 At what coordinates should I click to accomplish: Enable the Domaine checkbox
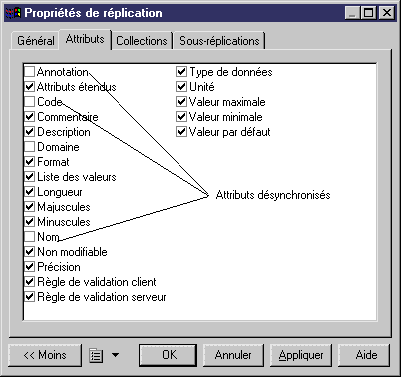coord(30,147)
